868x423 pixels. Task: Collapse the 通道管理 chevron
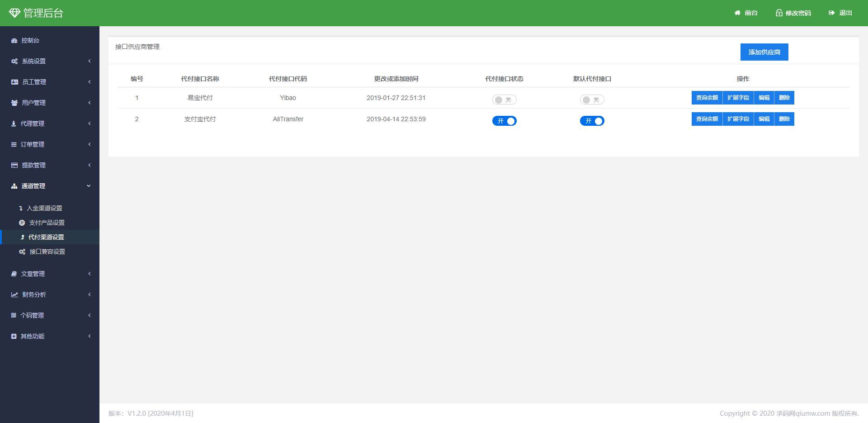[89, 186]
